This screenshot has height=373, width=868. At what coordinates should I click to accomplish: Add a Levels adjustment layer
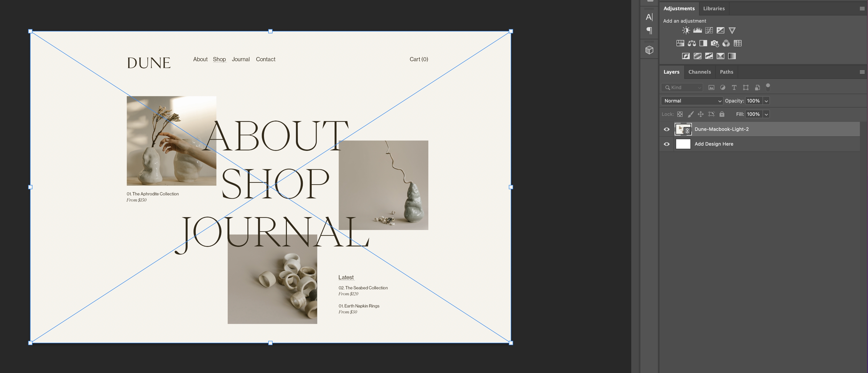coord(697,30)
